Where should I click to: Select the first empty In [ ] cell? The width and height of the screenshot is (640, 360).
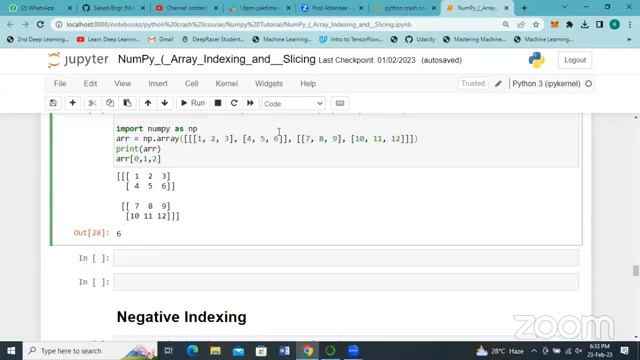tap(346, 258)
